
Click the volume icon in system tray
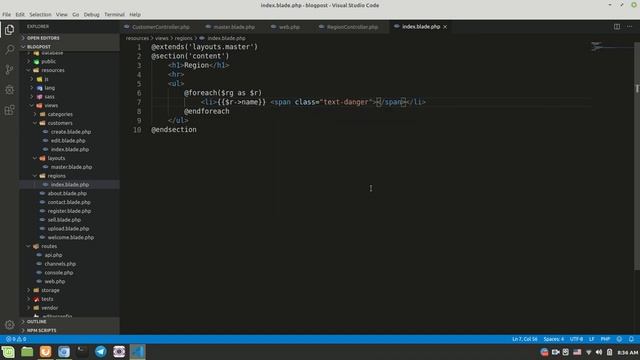tap(599, 352)
